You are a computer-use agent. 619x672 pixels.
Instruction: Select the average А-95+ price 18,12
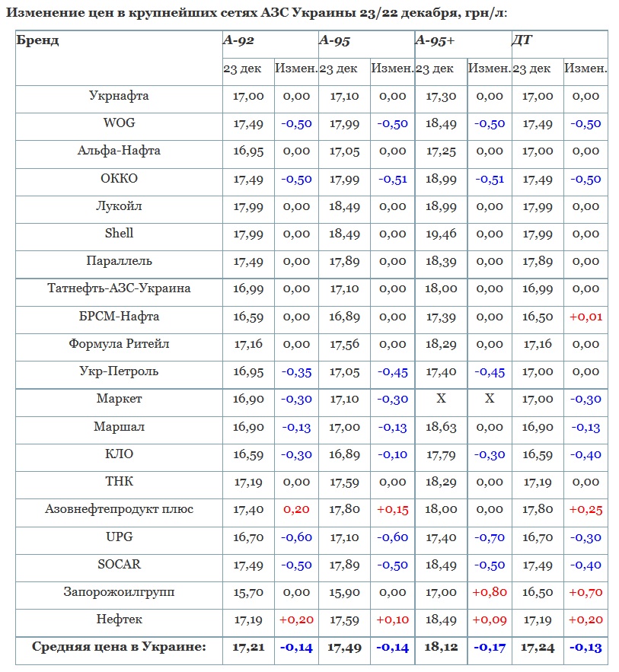pyautogui.click(x=441, y=647)
